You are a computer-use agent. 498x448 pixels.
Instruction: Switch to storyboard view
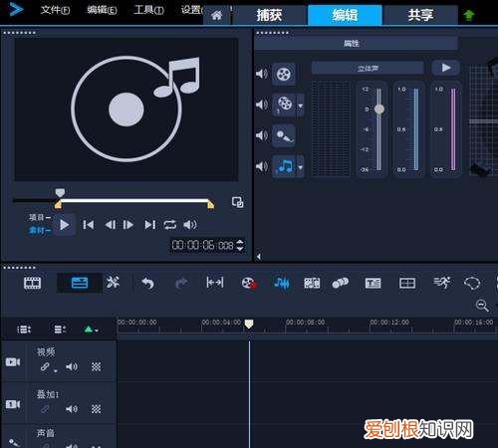point(33,283)
